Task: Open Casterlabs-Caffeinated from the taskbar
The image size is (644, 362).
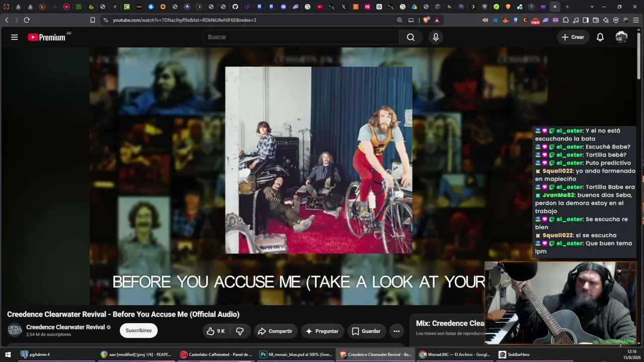Action: coord(216,354)
